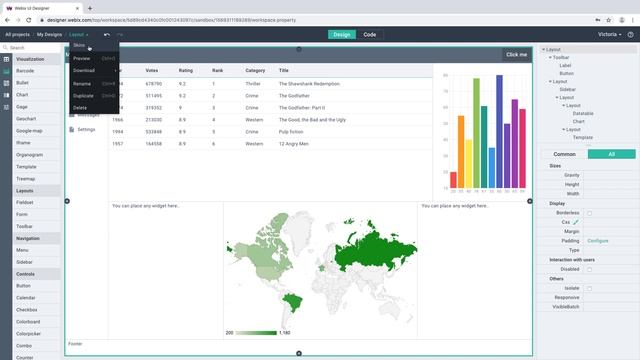Click the Settings sidebar item
The image size is (640, 360).
(x=86, y=129)
